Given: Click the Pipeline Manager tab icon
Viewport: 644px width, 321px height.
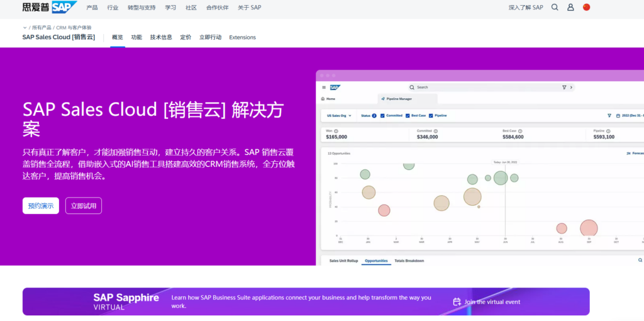Looking at the screenshot, I should pos(383,99).
